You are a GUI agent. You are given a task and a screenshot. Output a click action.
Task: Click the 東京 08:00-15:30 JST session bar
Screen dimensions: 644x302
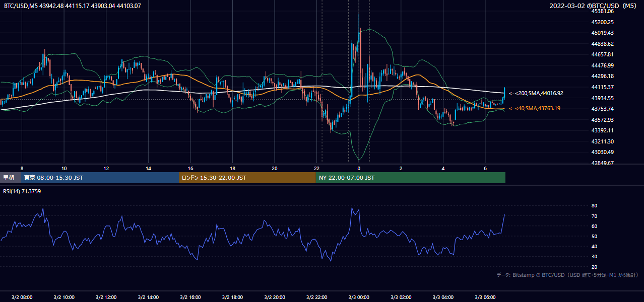(x=100, y=178)
